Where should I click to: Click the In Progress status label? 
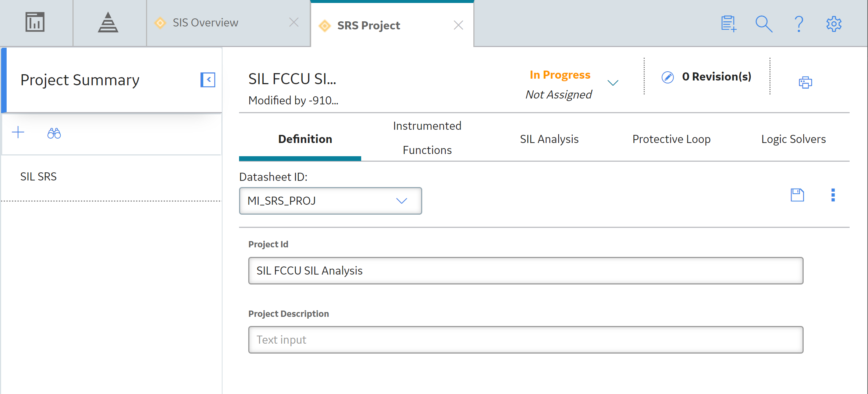560,75
